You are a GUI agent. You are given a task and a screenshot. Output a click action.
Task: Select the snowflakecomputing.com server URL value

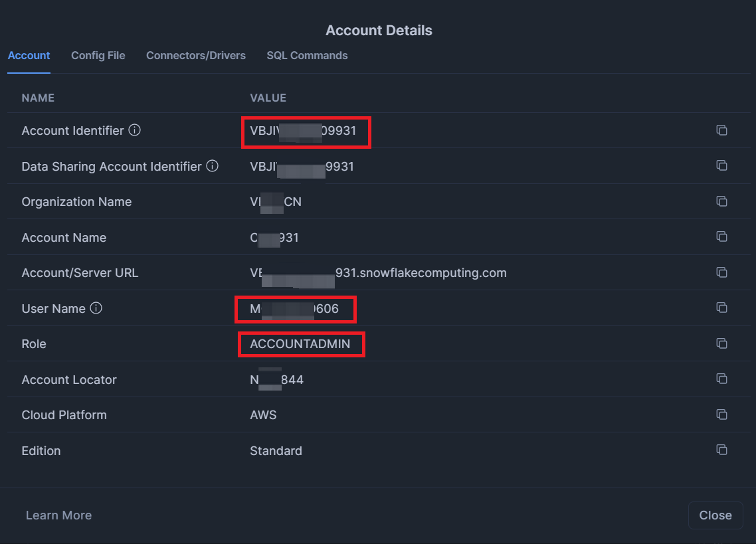378,273
